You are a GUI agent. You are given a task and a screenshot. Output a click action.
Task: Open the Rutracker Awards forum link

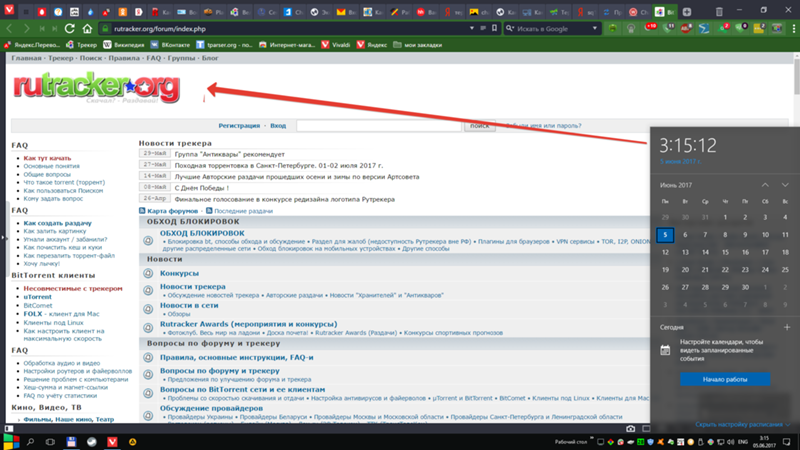click(x=248, y=324)
